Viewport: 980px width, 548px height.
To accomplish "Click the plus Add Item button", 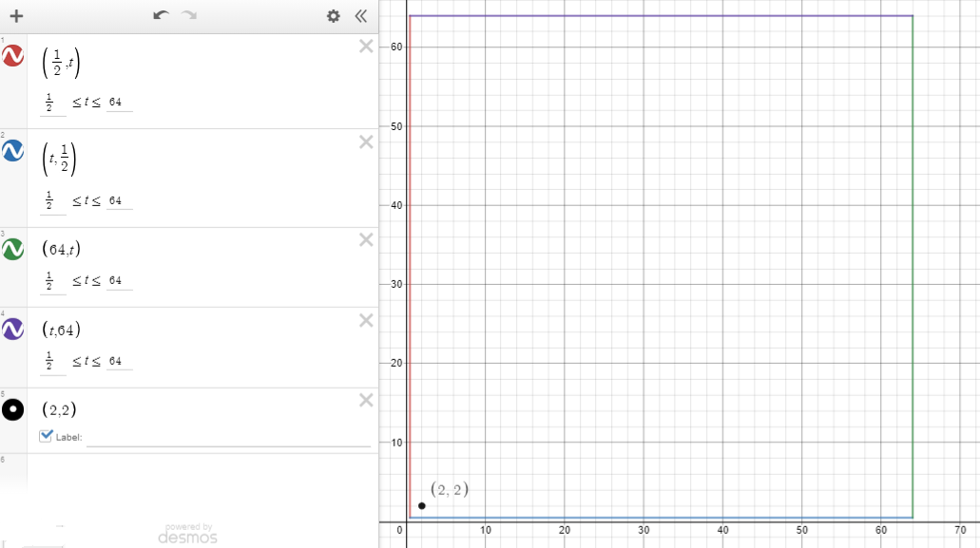I will tap(16, 16).
